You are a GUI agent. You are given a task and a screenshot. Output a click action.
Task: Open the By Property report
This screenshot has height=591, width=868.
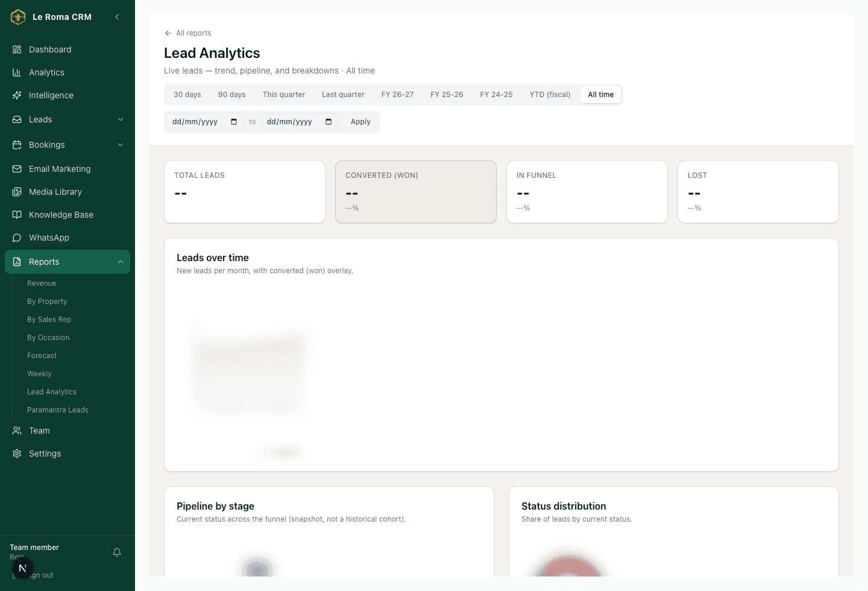pos(47,302)
